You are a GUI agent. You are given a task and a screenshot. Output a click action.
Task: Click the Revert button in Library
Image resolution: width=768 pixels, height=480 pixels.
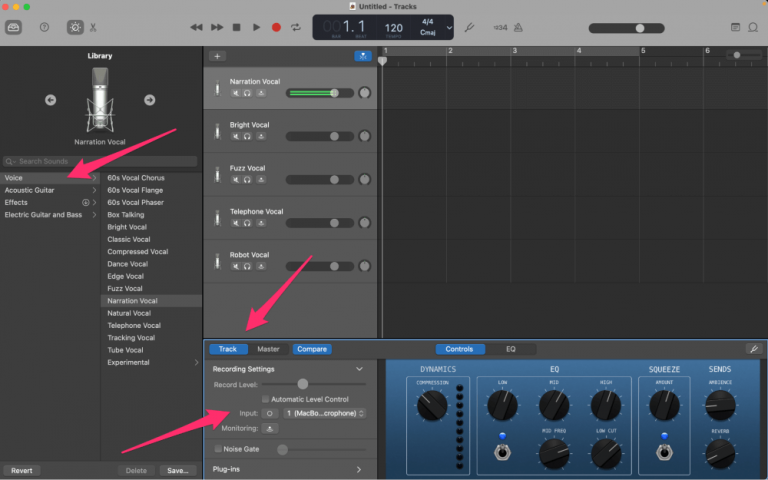point(22,471)
